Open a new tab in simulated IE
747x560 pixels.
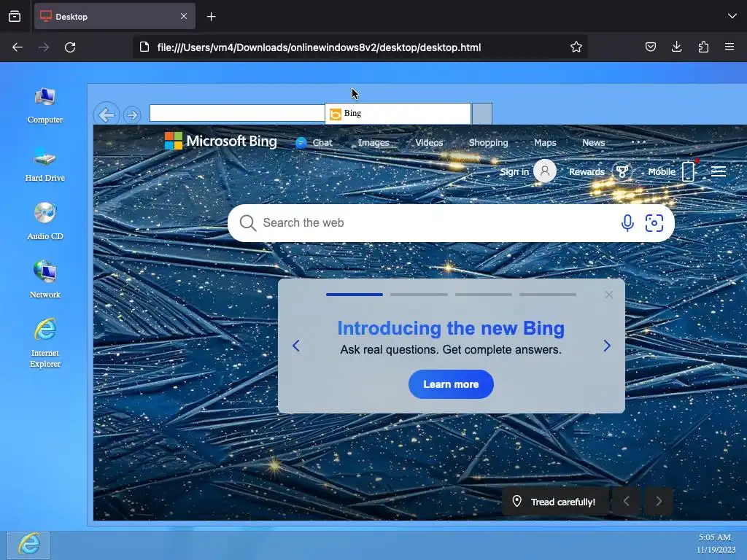[482, 113]
